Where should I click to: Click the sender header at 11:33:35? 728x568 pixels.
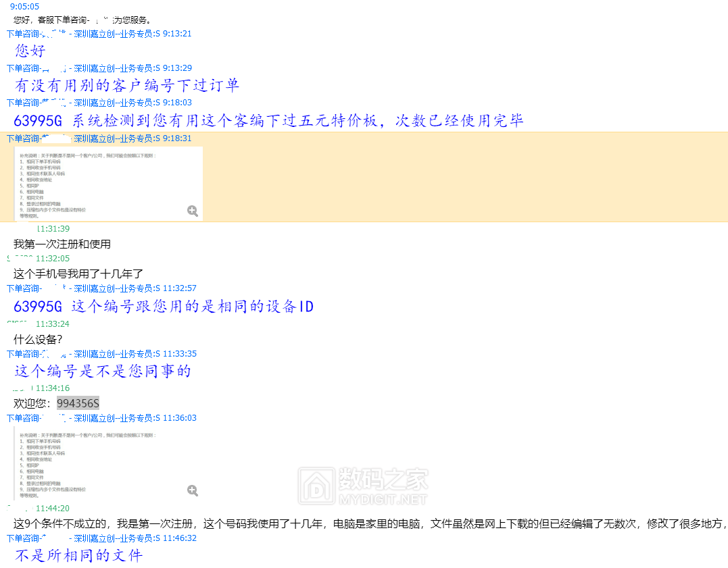click(101, 354)
